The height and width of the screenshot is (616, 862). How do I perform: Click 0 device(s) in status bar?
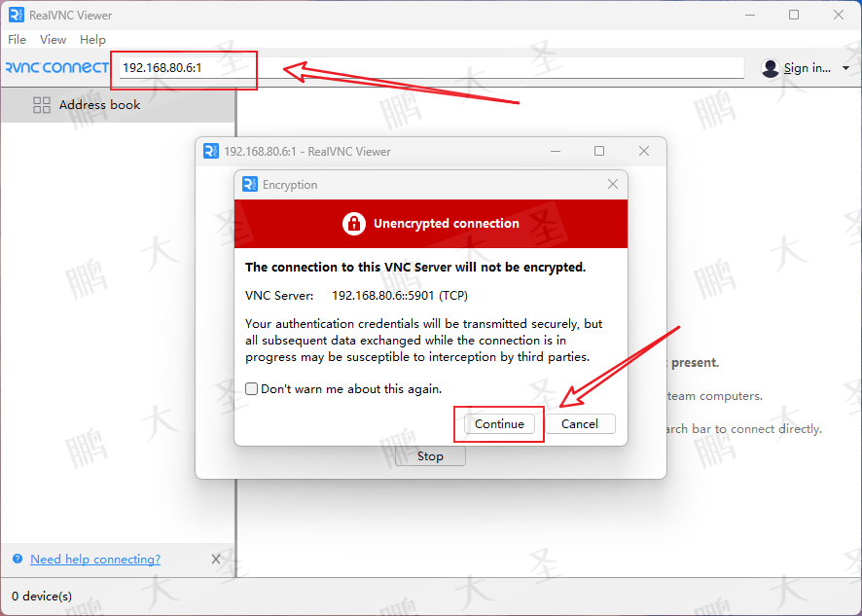point(42,597)
